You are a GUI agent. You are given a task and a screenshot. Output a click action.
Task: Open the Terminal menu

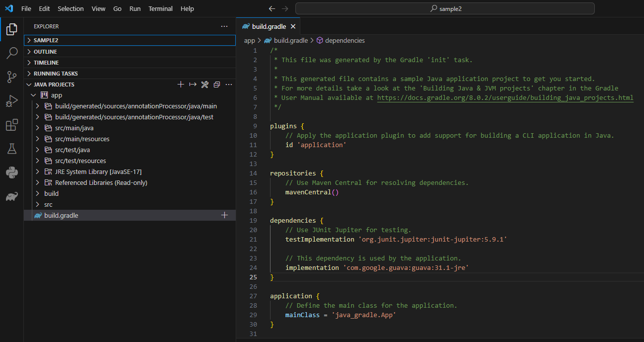pyautogui.click(x=160, y=8)
